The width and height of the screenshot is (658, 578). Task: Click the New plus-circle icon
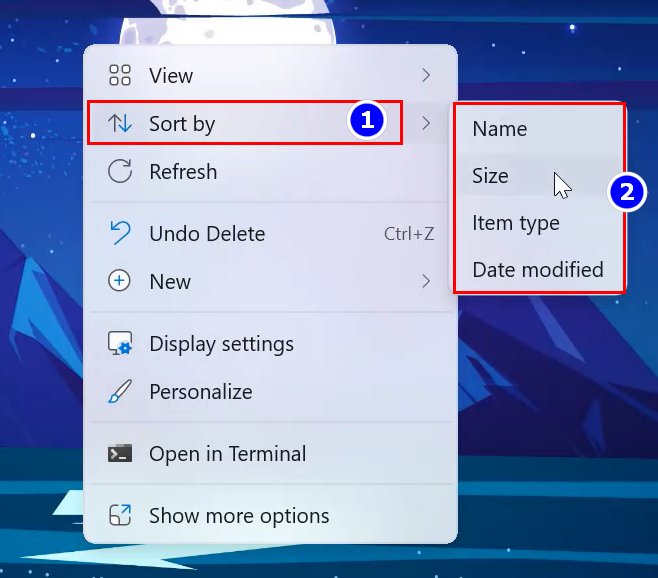(x=120, y=281)
